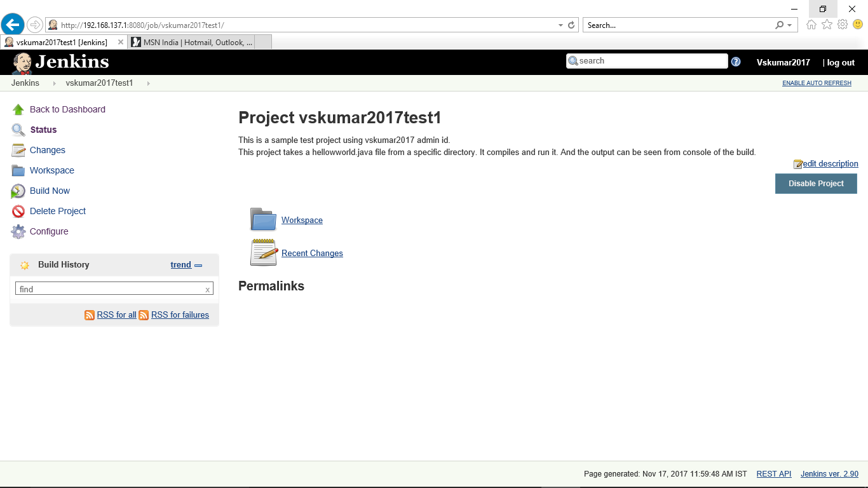Screen dimensions: 868x488
Task: Click ENABLE AUTO REFRESH
Action: click(817, 83)
